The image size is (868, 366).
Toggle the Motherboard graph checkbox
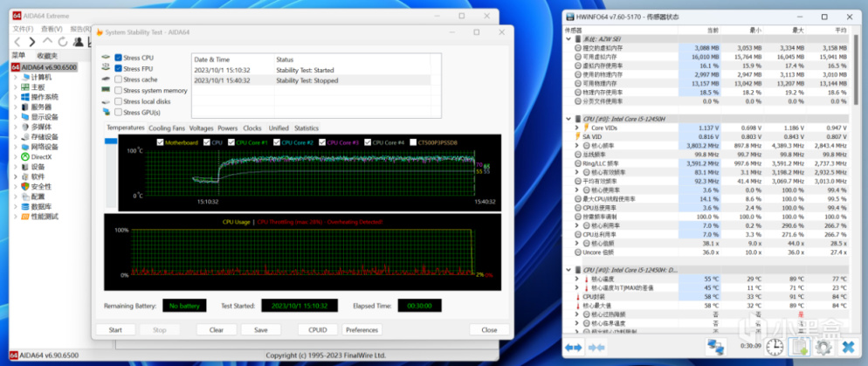(x=161, y=142)
